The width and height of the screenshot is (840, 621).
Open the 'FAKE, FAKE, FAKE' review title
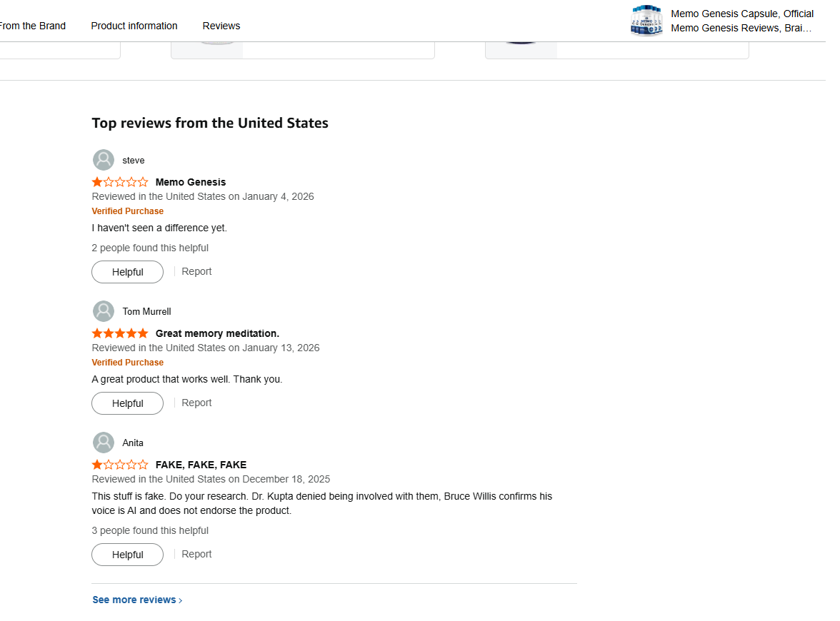click(201, 465)
